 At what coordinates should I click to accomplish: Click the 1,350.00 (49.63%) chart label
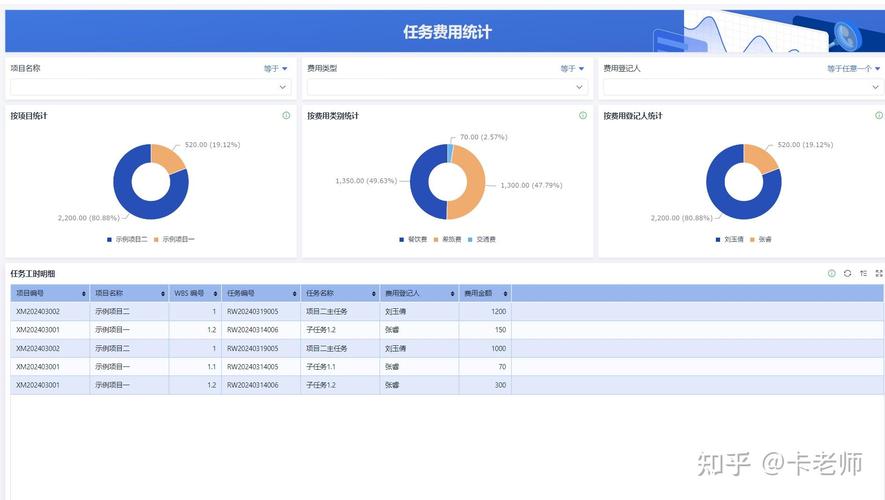(366, 181)
